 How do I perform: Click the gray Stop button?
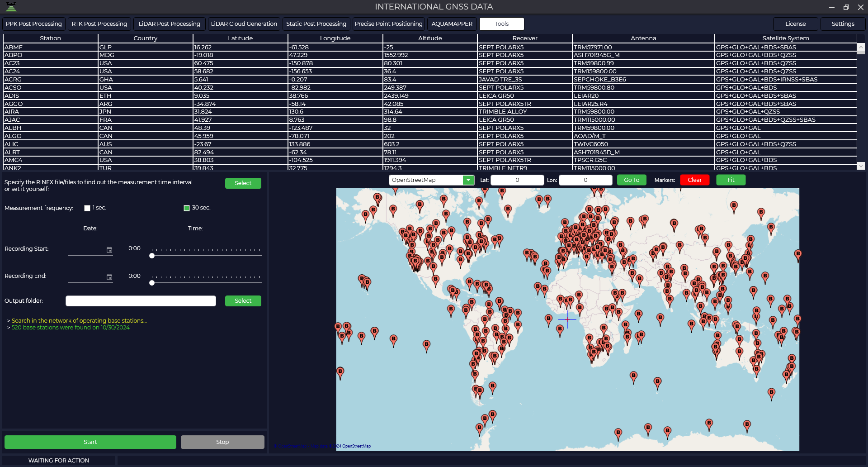(x=222, y=442)
